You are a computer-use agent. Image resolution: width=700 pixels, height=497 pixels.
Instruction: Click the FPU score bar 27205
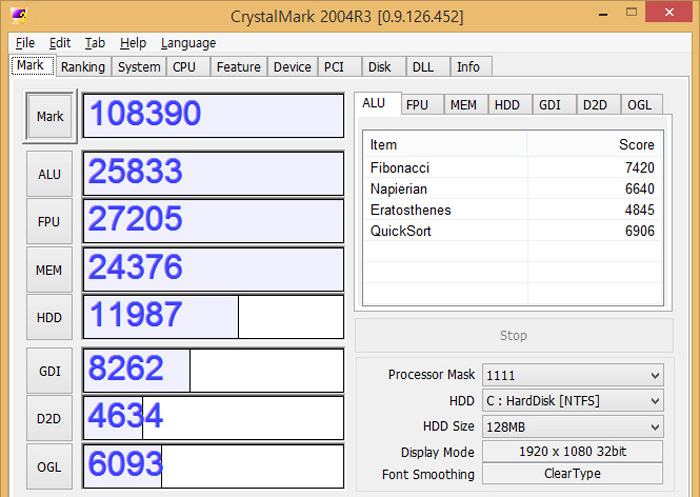213,221
